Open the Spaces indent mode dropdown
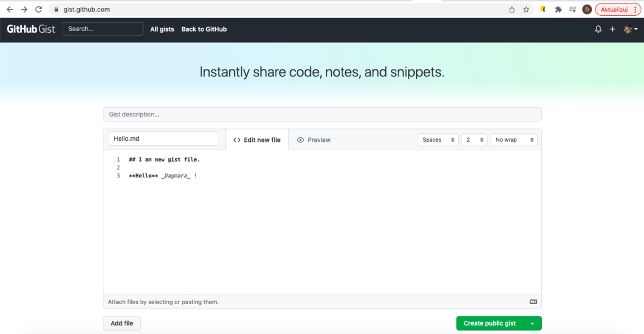The height and width of the screenshot is (334, 644). [437, 140]
